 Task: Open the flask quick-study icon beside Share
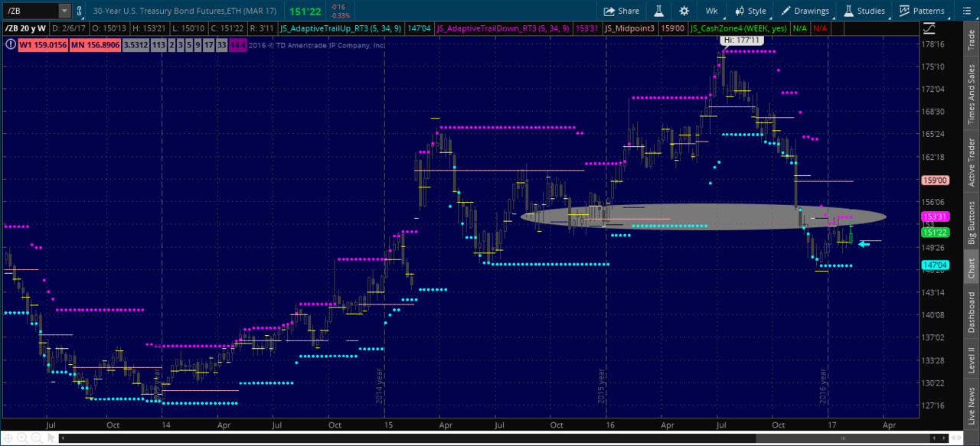coord(658,11)
